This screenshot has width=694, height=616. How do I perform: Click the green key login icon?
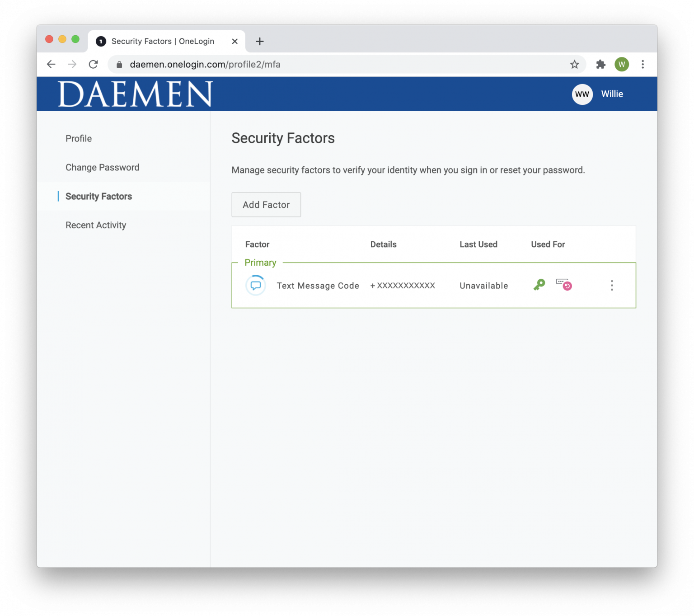point(539,285)
